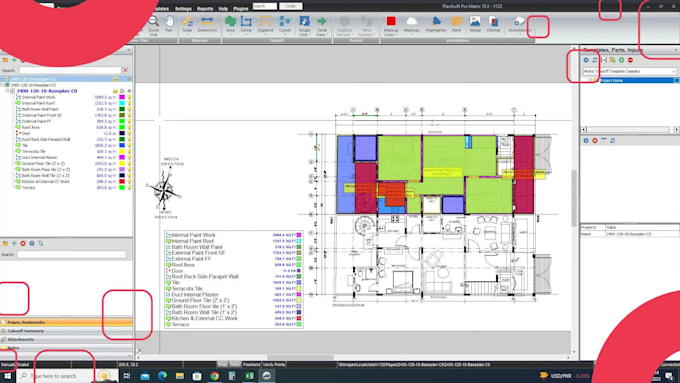
Task: Select the Highlighter tool
Action: [436, 24]
